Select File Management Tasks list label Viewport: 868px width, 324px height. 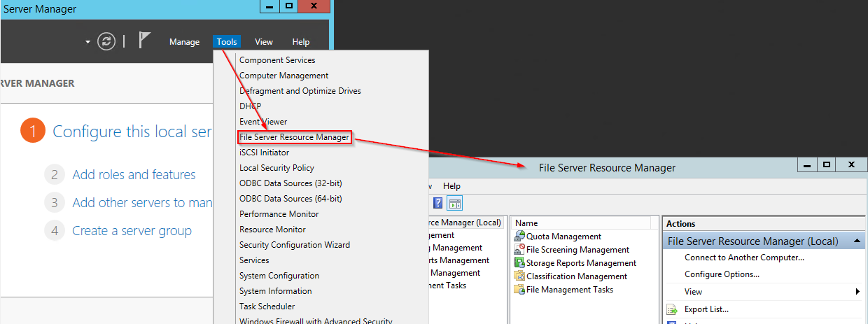coord(570,290)
